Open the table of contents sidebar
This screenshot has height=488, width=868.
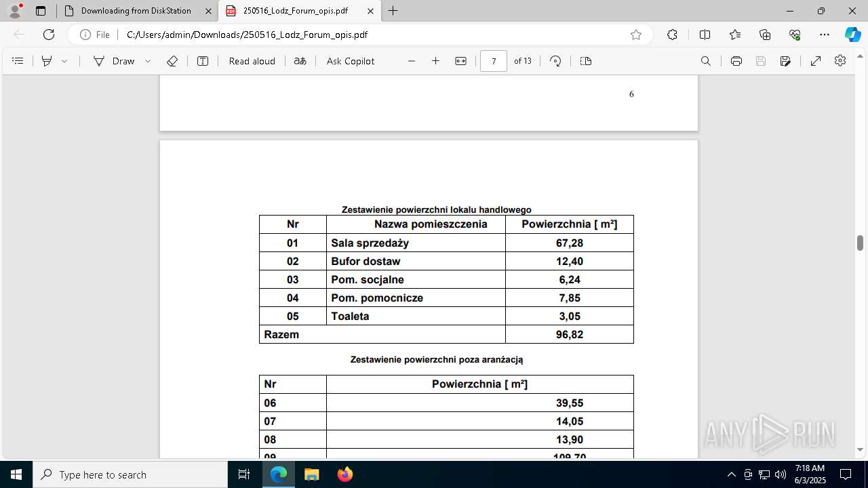point(18,61)
